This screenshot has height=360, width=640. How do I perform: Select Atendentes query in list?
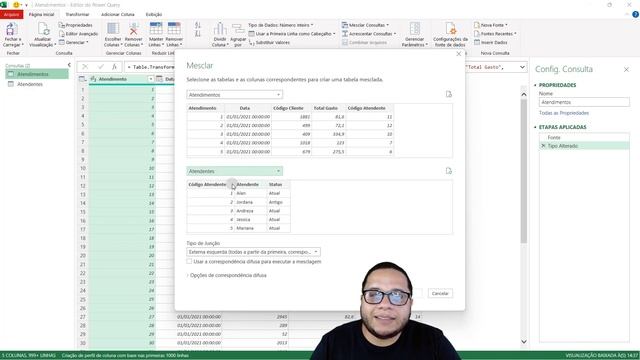click(x=37, y=84)
